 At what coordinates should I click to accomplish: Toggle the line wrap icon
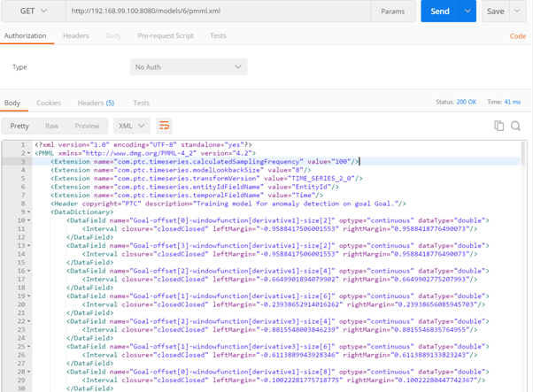(x=164, y=126)
